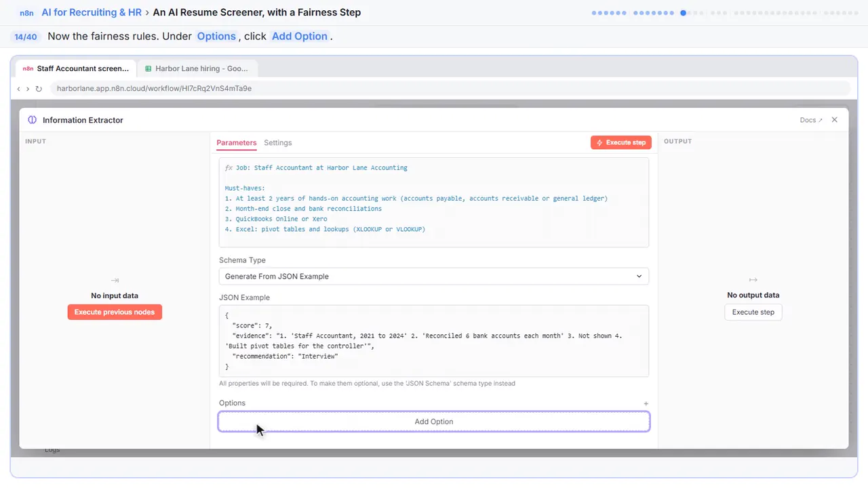This screenshot has width=868, height=488.
Task: Click the output arrow icon above No output data
Action: [753, 279]
